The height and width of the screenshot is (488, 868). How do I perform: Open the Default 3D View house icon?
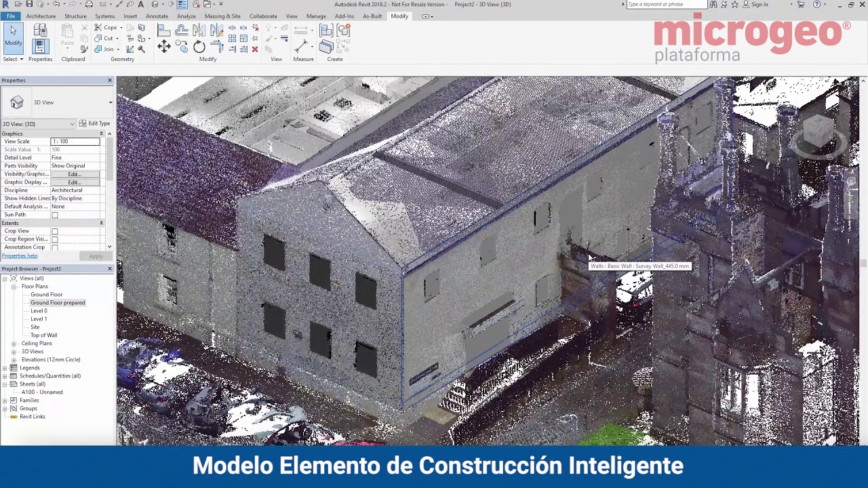point(155,4)
